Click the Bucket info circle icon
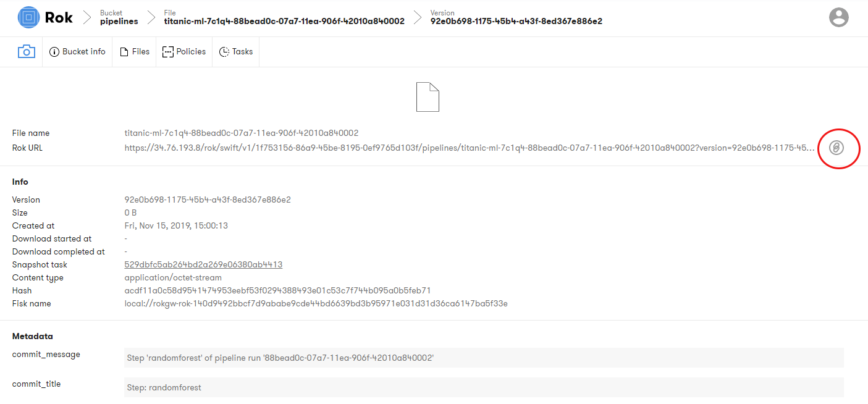The width and height of the screenshot is (868, 404). pos(54,52)
